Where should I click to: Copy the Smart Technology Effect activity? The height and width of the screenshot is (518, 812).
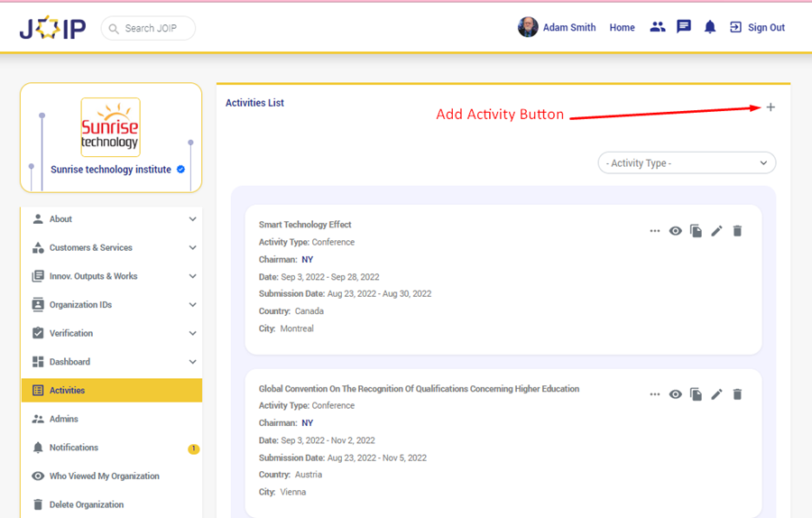(696, 231)
